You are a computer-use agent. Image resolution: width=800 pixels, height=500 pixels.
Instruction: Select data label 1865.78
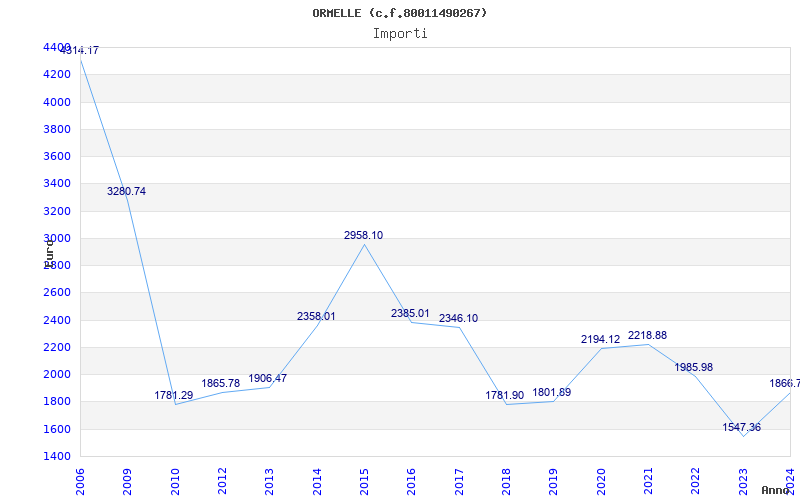[221, 383]
